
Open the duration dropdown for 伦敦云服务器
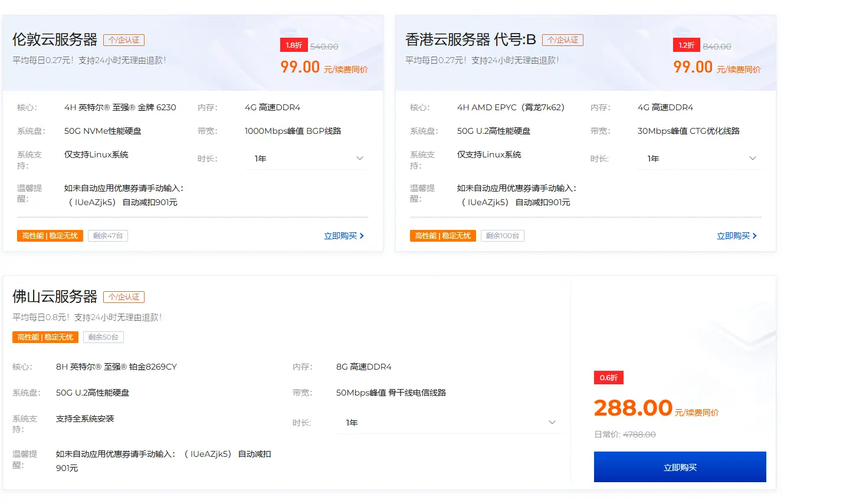pyautogui.click(x=306, y=159)
